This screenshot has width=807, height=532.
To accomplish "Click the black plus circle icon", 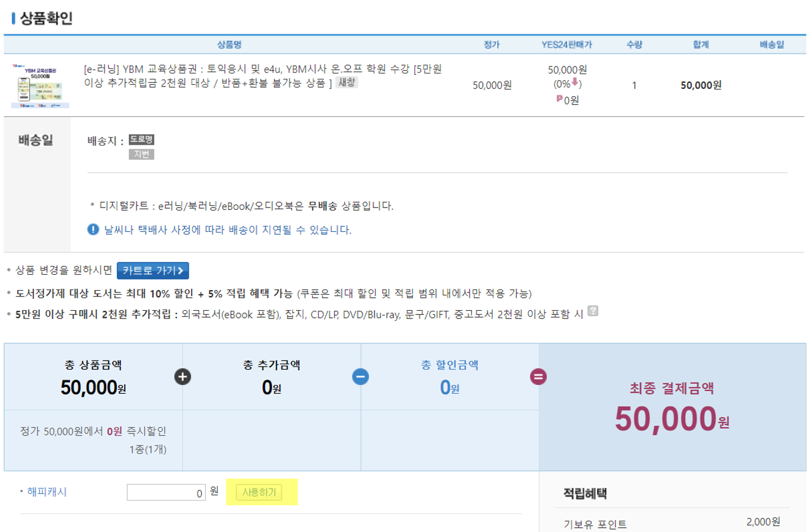I will [x=183, y=377].
